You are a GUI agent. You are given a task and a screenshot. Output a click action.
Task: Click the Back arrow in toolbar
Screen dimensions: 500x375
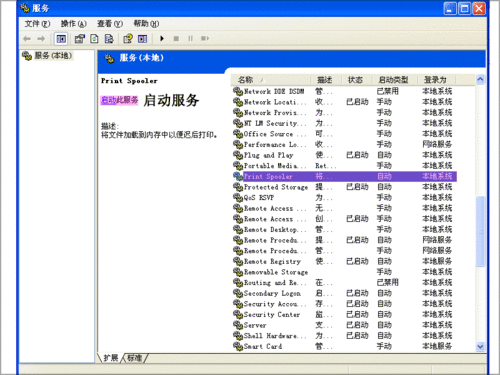[27, 39]
